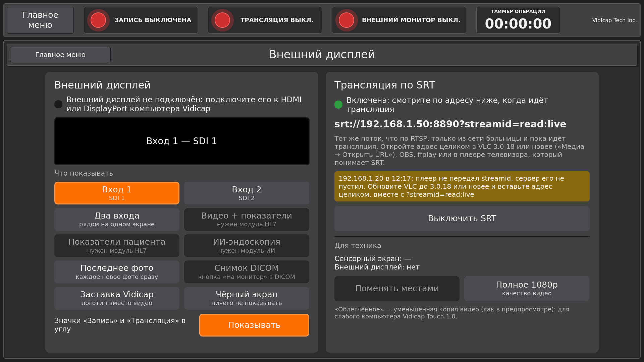Click the dark external display status dot
Image resolution: width=644 pixels, height=362 pixels.
[58, 104]
